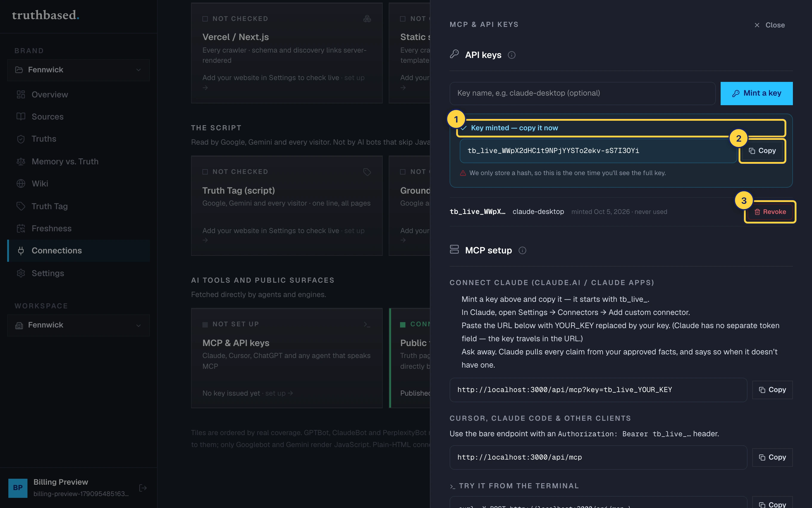Image resolution: width=812 pixels, height=508 pixels.
Task: Open the Vercel / Next.js tile
Action: (287, 53)
